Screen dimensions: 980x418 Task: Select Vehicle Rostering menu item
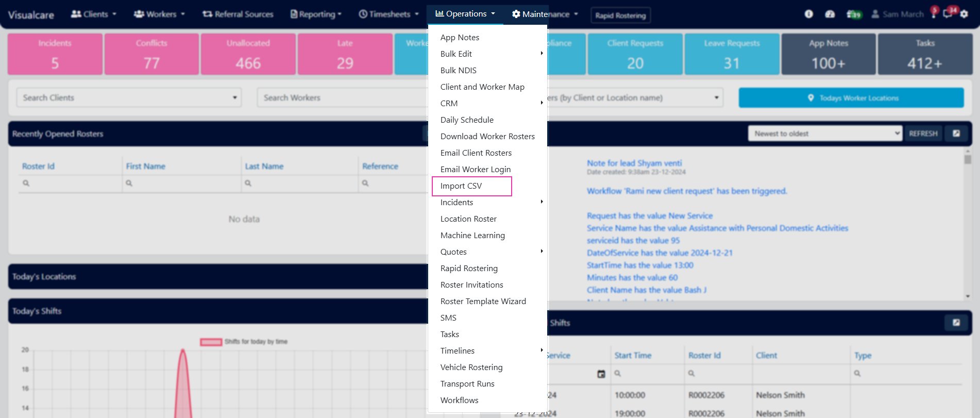pyautogui.click(x=471, y=367)
